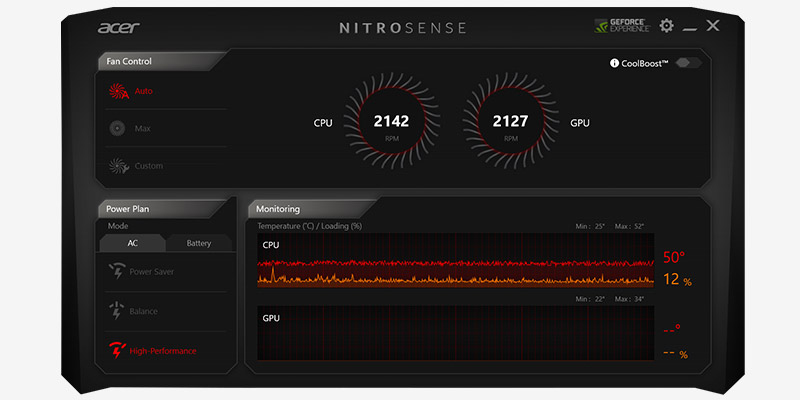Open the GeForce Experience shortcut
800x400 pixels.
pyautogui.click(x=622, y=26)
